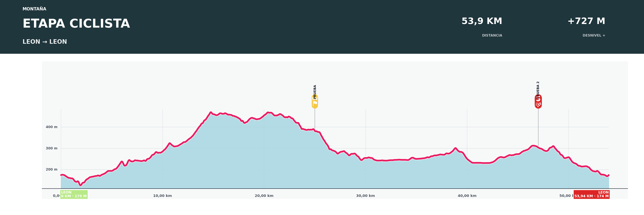This screenshot has height=215, width=644.
Task: Click the +727 M elevation gain value
Action: click(x=586, y=21)
